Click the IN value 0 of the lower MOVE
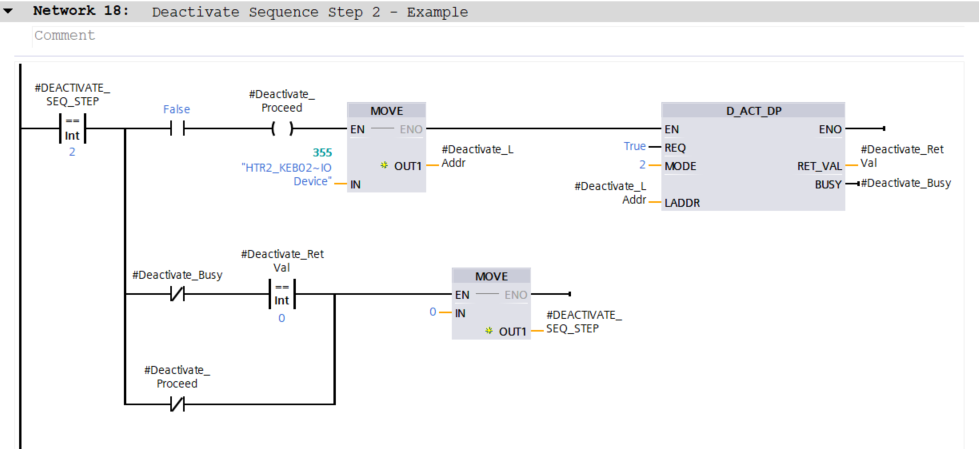 [x=433, y=312]
